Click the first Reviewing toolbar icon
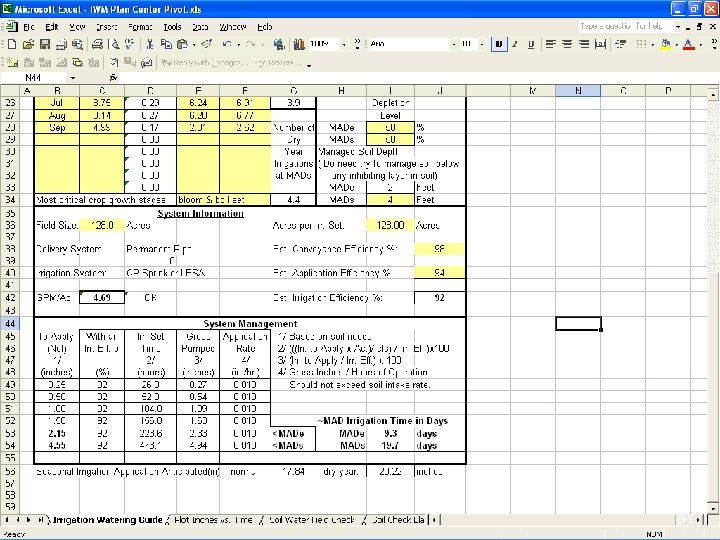The height and width of the screenshot is (540, 720). pyautogui.click(x=12, y=62)
